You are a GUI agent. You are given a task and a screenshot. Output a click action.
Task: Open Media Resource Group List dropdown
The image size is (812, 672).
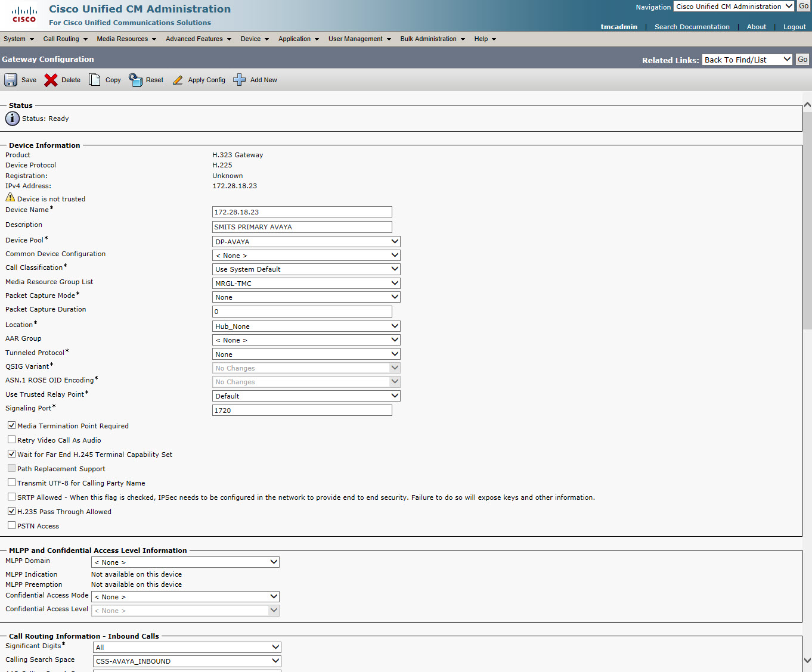[x=306, y=284]
